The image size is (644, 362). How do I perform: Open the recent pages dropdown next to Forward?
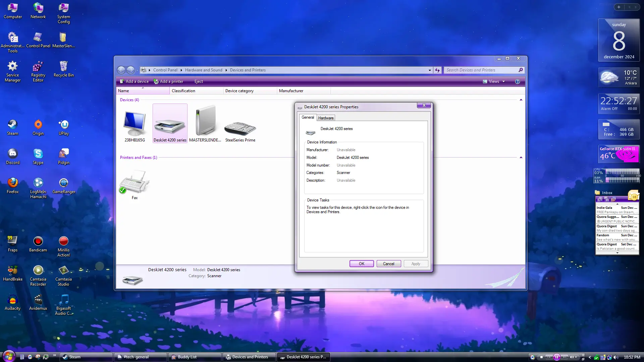pos(137,70)
